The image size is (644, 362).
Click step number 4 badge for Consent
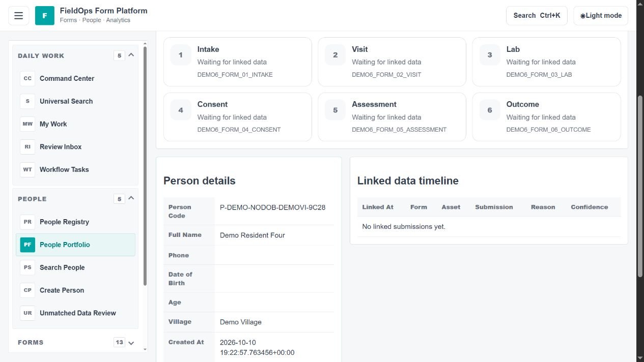[181, 110]
